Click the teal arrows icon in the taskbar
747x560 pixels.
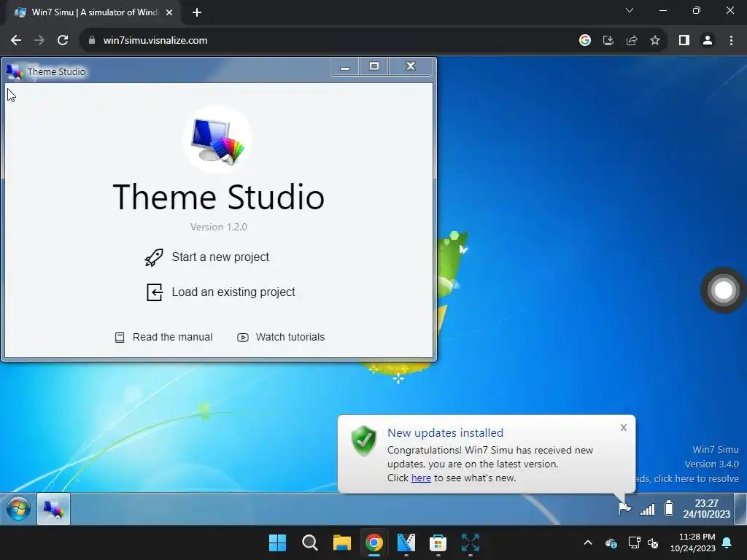pyautogui.click(x=471, y=542)
